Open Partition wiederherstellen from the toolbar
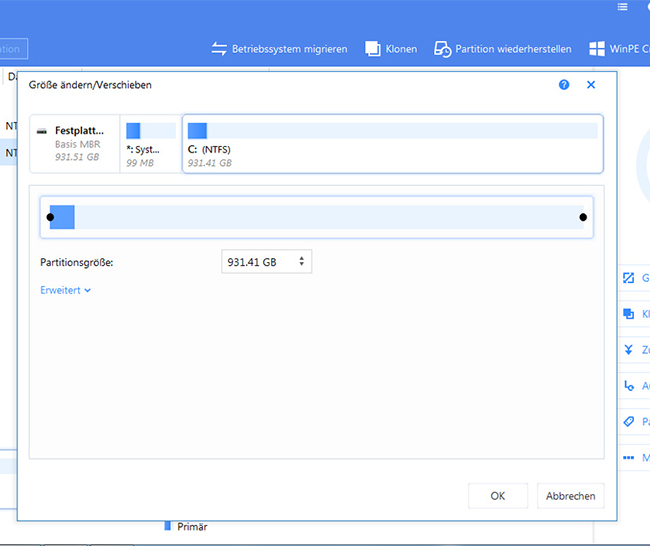 (441, 48)
